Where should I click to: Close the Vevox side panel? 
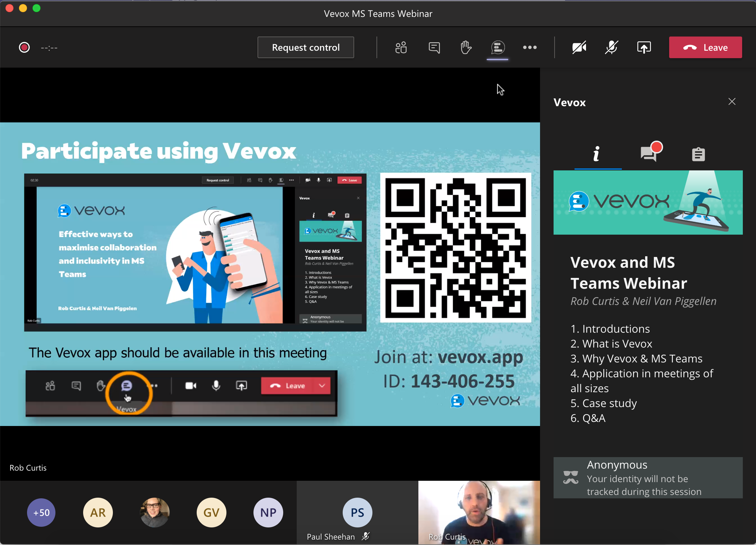point(732,101)
